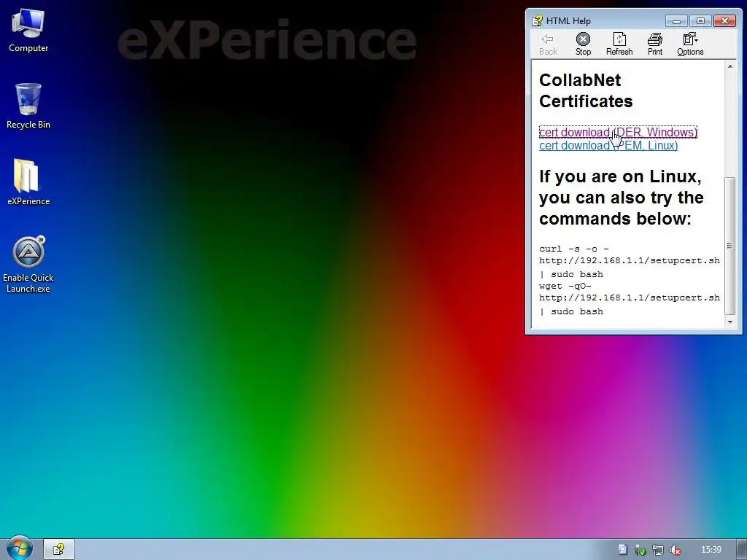Click the 'wget -qO-' command text

pyautogui.click(x=565, y=286)
